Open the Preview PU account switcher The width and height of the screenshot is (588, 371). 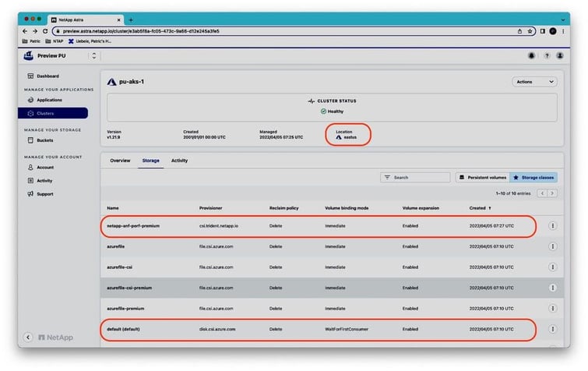click(94, 56)
